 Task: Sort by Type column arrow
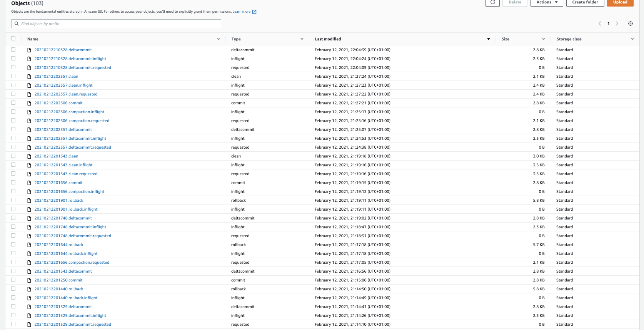[302, 39]
